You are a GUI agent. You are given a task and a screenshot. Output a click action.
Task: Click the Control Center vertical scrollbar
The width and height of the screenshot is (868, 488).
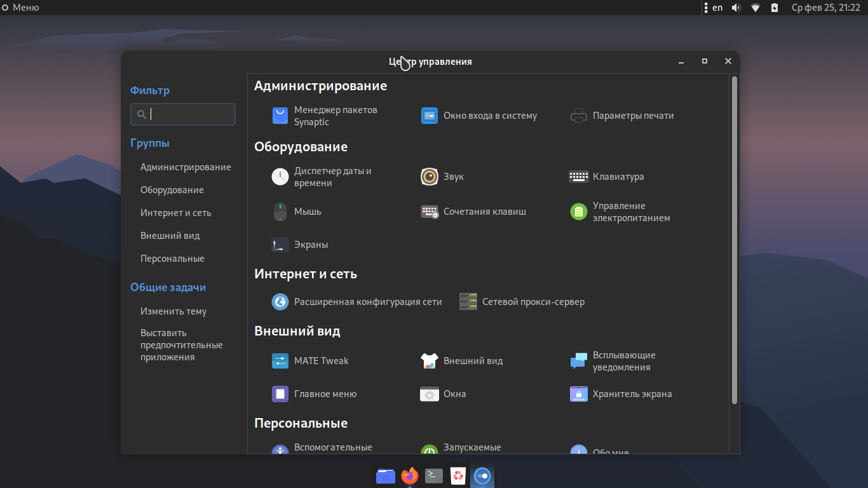pos(735,240)
